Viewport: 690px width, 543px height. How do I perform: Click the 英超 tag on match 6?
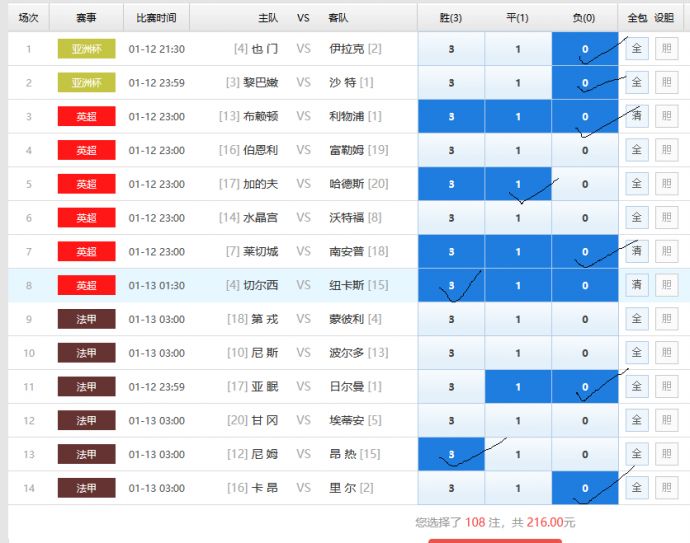click(x=87, y=218)
